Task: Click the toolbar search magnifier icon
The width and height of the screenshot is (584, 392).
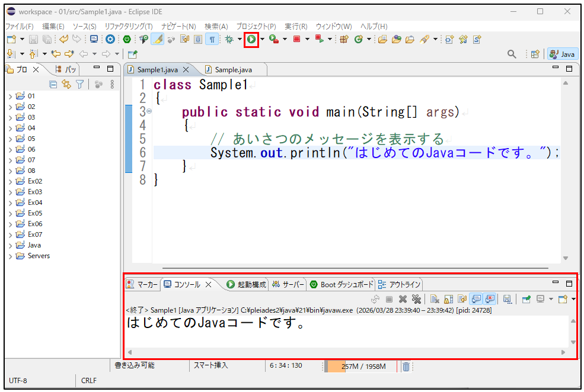Action: [512, 54]
